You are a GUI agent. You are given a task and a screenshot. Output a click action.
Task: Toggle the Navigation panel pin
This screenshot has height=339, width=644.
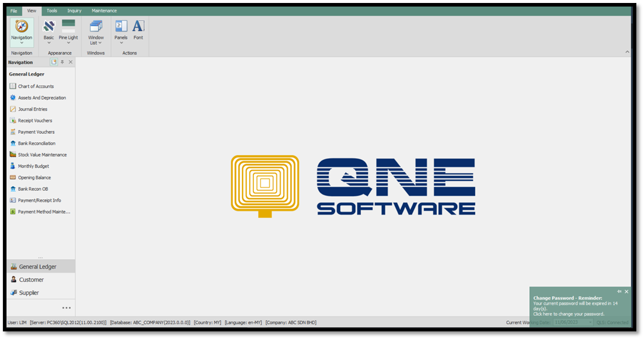pyautogui.click(x=62, y=62)
